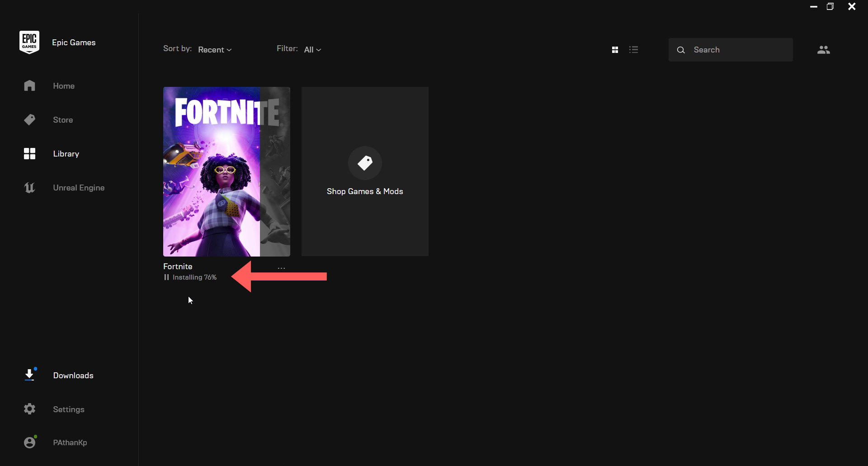Open the Epic Games logo menu
Screen dimensions: 868x466
(29, 42)
